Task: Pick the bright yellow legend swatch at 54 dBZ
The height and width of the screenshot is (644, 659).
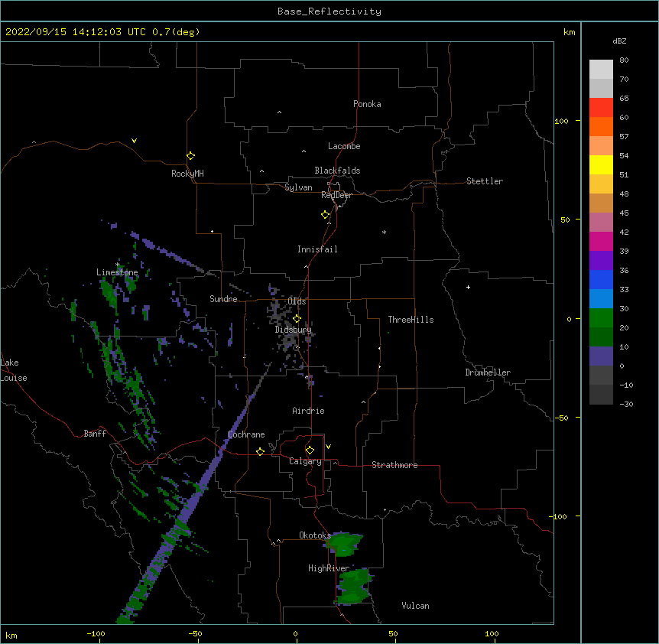Action: point(601,164)
